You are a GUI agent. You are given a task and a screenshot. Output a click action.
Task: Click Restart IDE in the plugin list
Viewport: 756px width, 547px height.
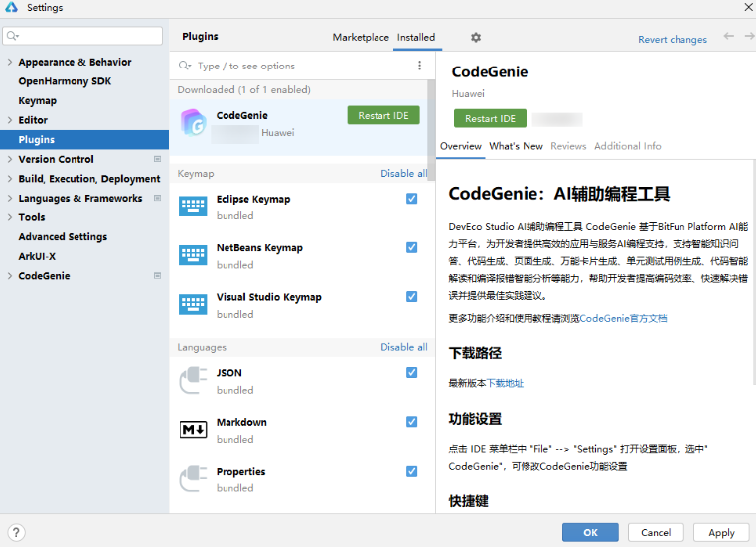(x=383, y=116)
